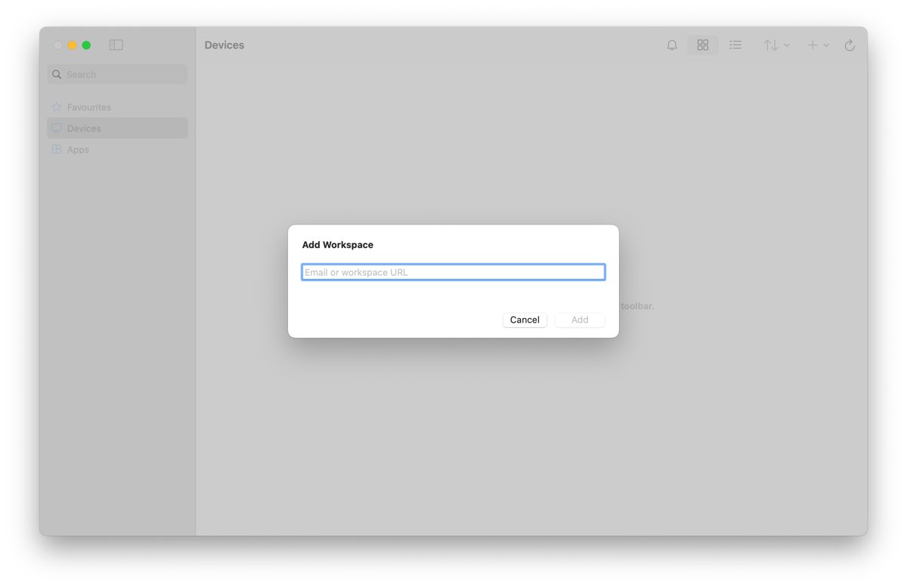907x588 pixels.
Task: Click the Add Workspace heading
Action: [x=338, y=245]
